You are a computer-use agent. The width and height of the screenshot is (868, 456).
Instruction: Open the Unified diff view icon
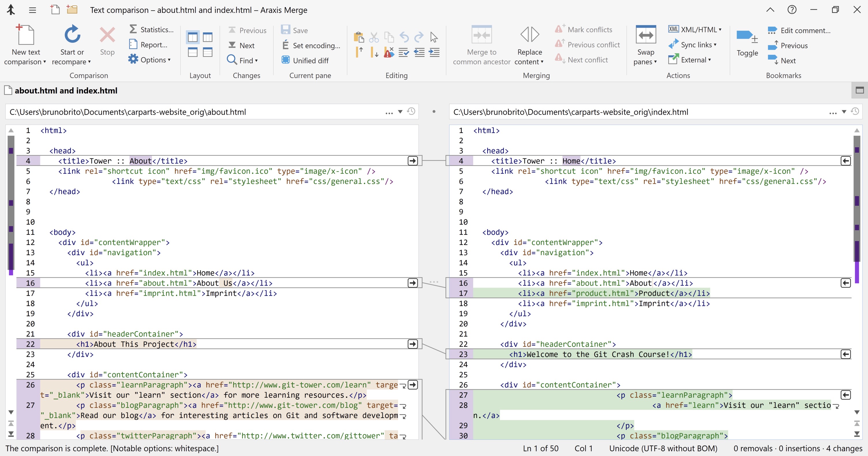click(286, 60)
